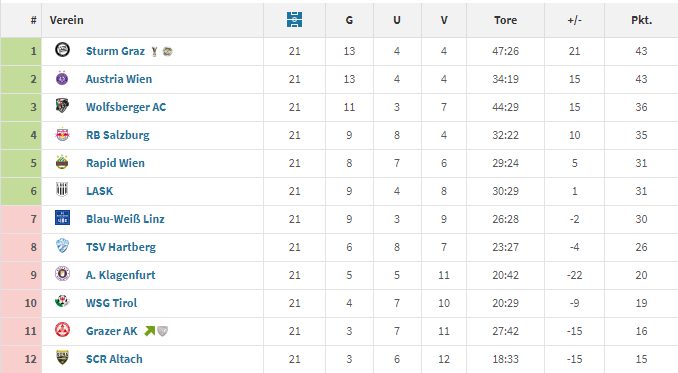Click the A. Klagenfurt club crest
678x373 pixels.
coord(62,274)
